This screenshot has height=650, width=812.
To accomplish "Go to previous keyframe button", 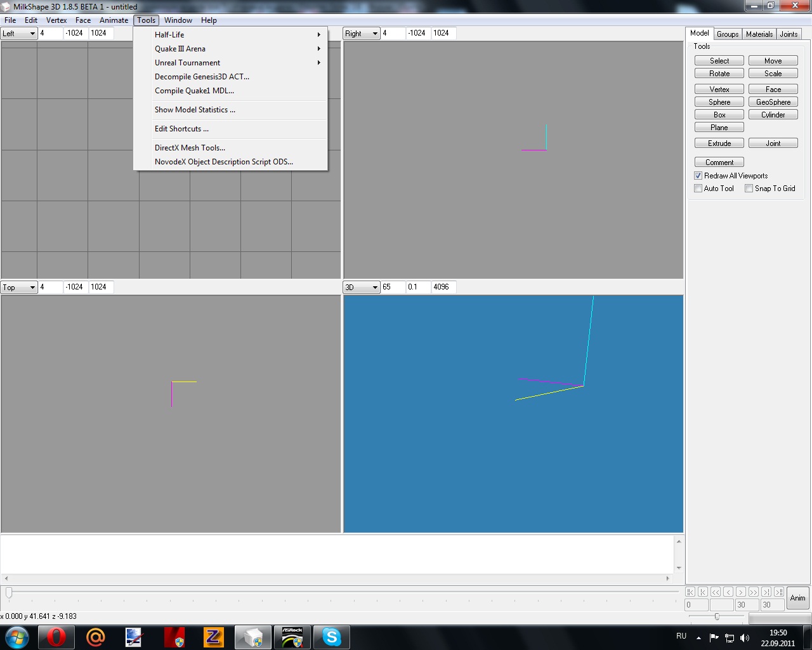I will coord(703,592).
